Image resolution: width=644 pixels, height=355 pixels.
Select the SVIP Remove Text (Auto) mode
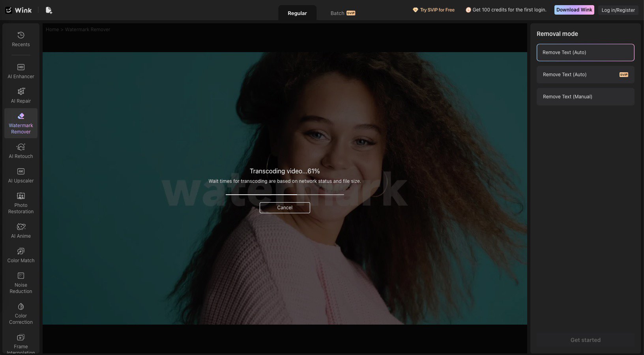pos(585,75)
